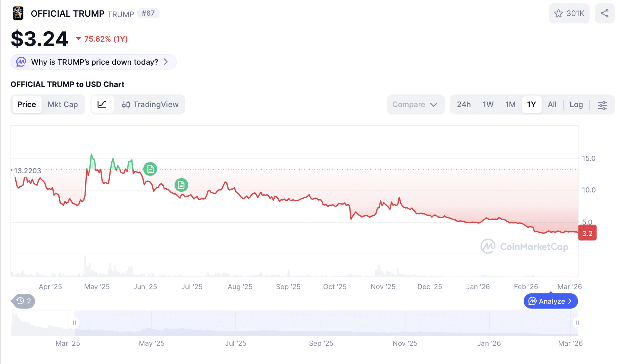Image resolution: width=619 pixels, height=364 pixels.
Task: Expand 'Why is TRUMP's price down today?'
Action: pyautogui.click(x=93, y=62)
